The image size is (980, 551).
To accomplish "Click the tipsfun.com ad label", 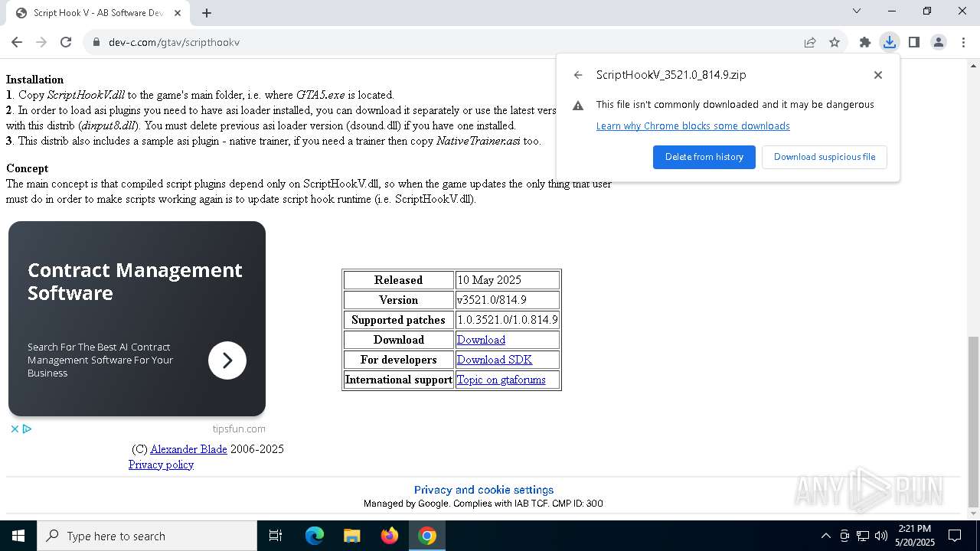I will coord(239,429).
